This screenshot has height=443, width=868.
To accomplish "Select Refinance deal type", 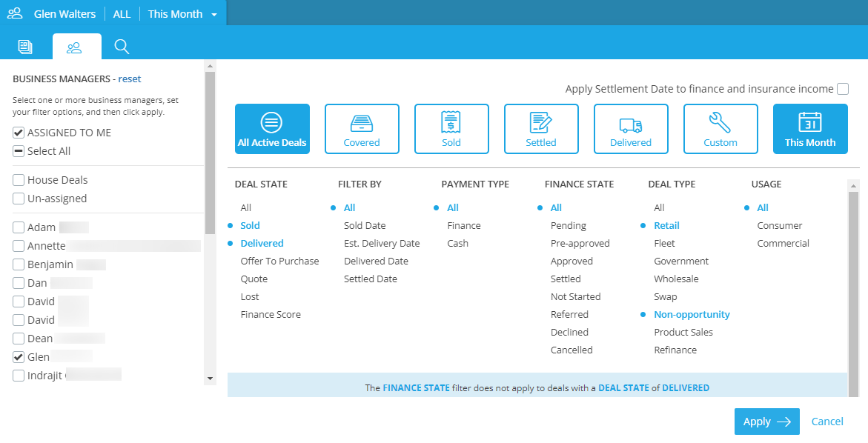I will click(675, 350).
